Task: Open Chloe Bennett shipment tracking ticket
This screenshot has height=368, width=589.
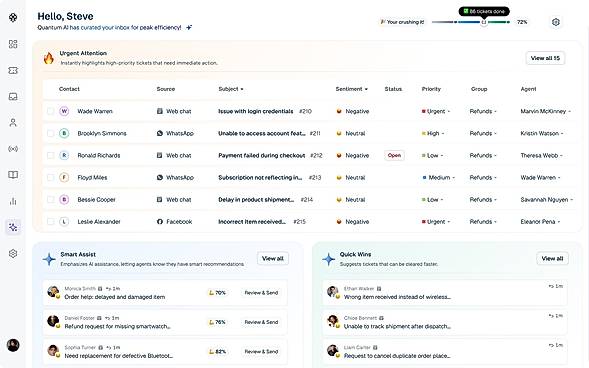Action: coord(445,322)
